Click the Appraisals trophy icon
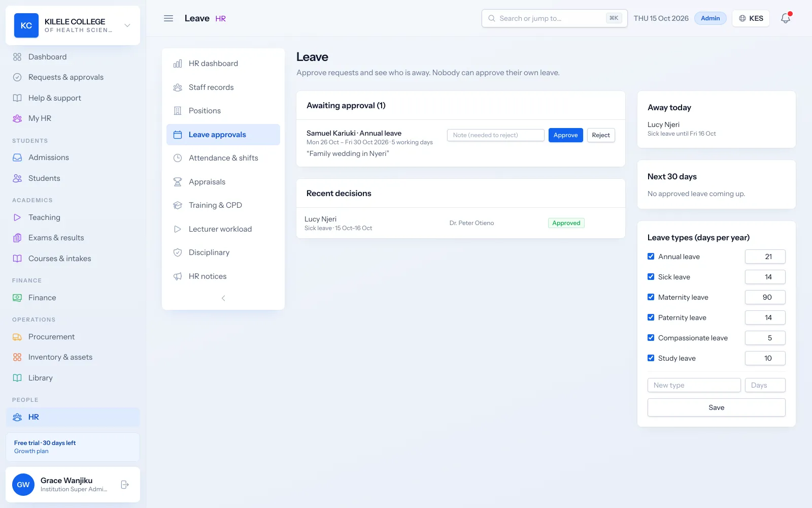Screen dimensions: 812x508 [178, 182]
